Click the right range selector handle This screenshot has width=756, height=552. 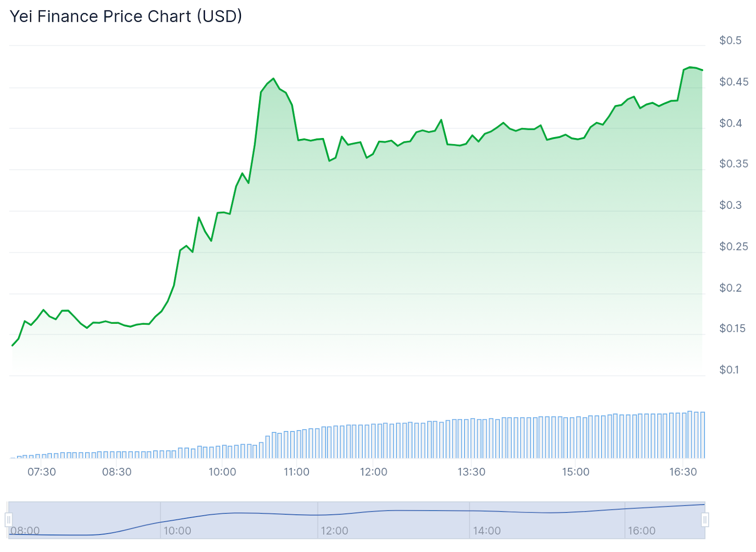tap(705, 520)
